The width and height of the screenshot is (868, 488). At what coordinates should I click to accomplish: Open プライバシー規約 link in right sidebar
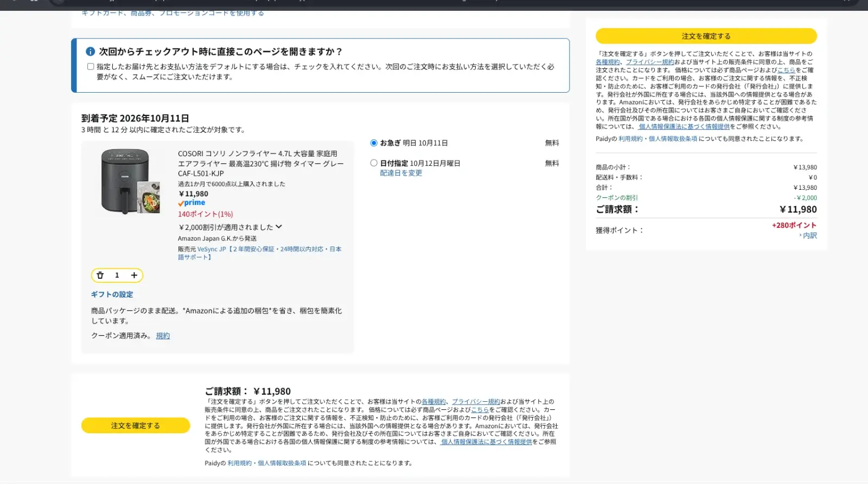650,62
